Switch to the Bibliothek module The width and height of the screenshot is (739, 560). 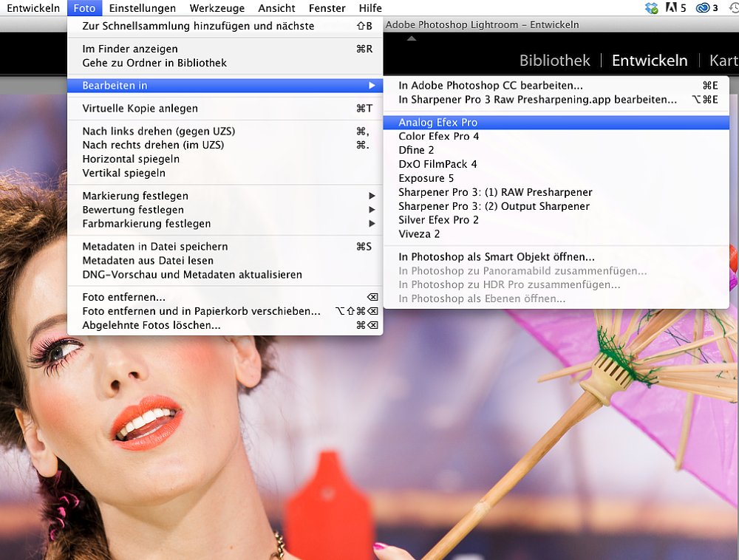(x=555, y=61)
